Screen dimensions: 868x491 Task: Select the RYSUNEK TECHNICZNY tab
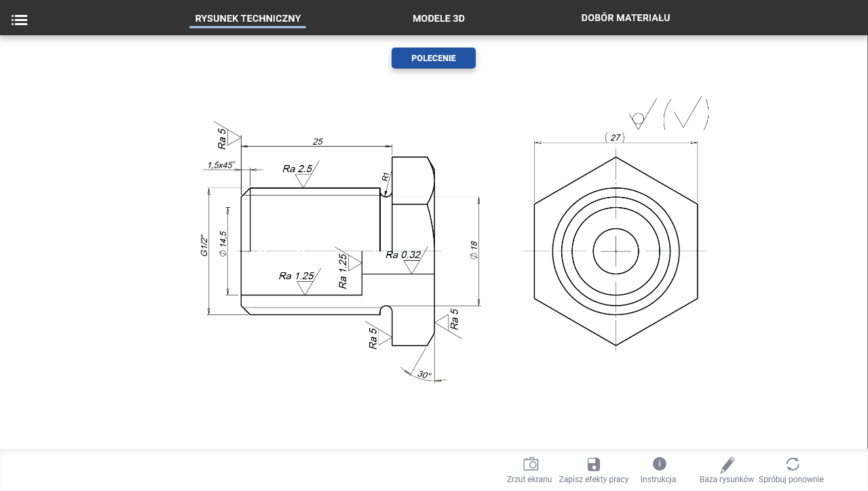click(x=248, y=18)
